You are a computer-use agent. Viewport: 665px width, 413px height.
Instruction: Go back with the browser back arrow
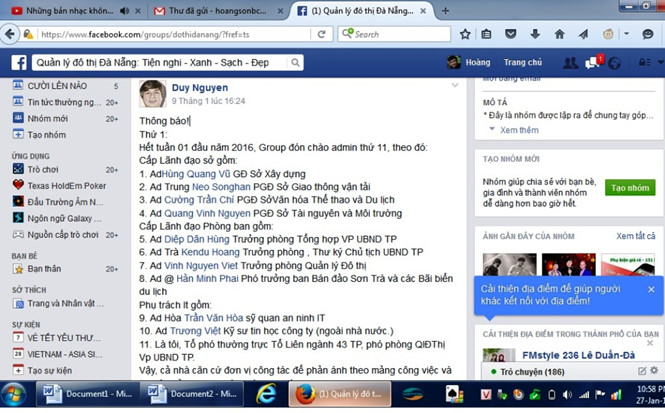click(x=10, y=34)
